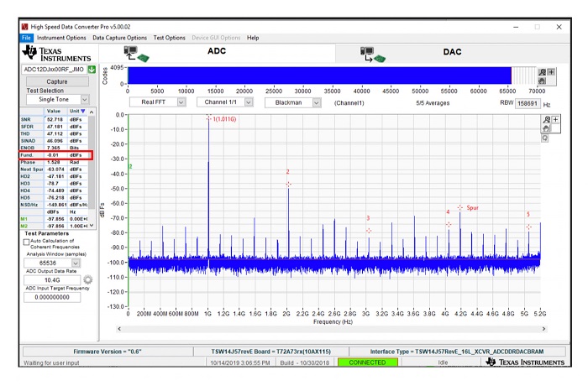
Task: Click the M2 marker row label
Action: (x=24, y=227)
